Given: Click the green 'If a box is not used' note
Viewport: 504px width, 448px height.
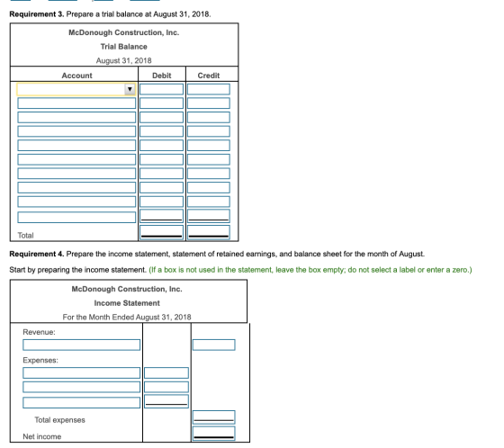Looking at the screenshot, I should 310,270.
